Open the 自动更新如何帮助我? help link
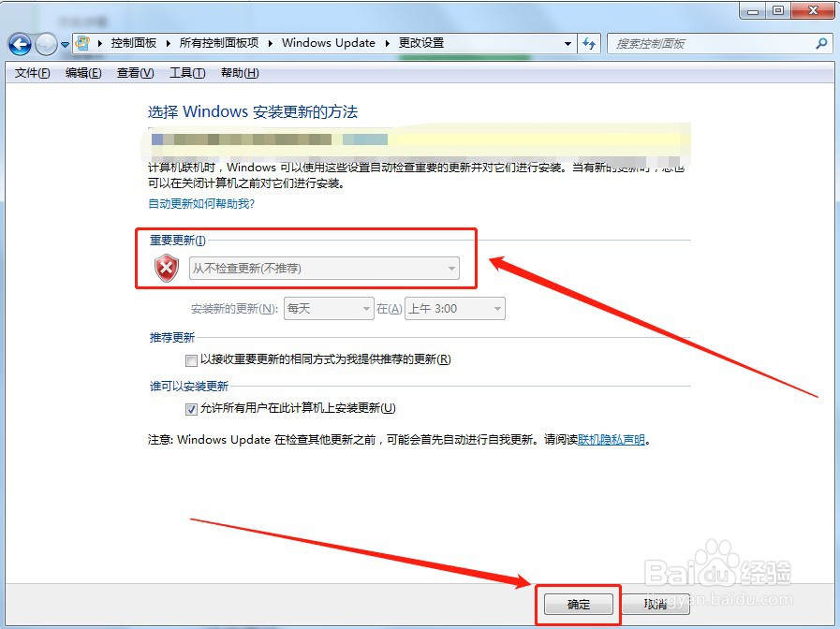Screen dimensions: 840x629 (201, 204)
